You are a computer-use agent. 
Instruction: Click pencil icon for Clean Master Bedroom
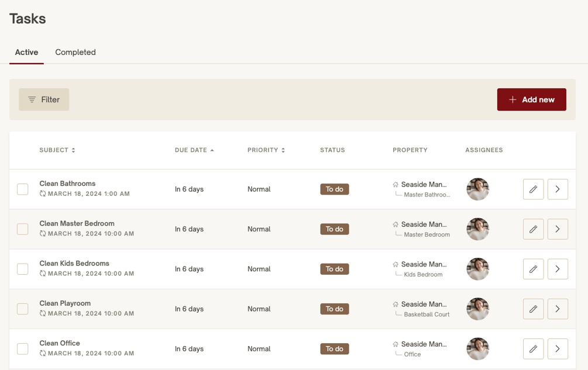533,229
